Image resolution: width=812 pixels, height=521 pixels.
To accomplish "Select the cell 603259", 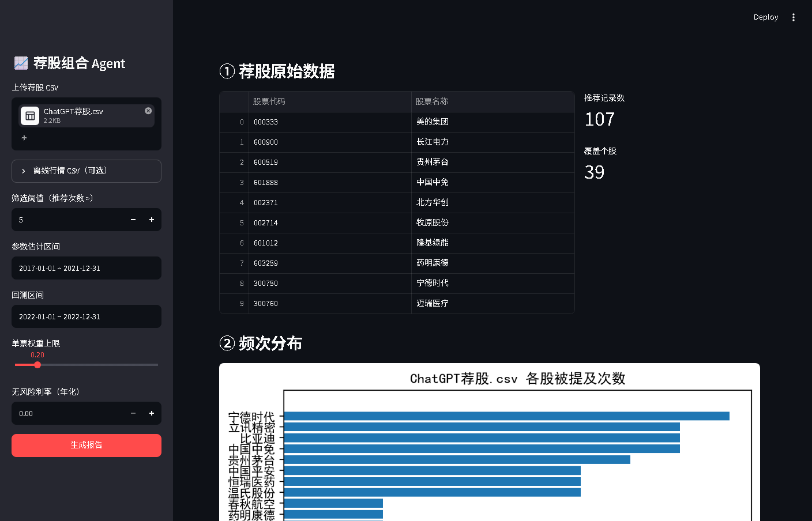I will point(330,263).
